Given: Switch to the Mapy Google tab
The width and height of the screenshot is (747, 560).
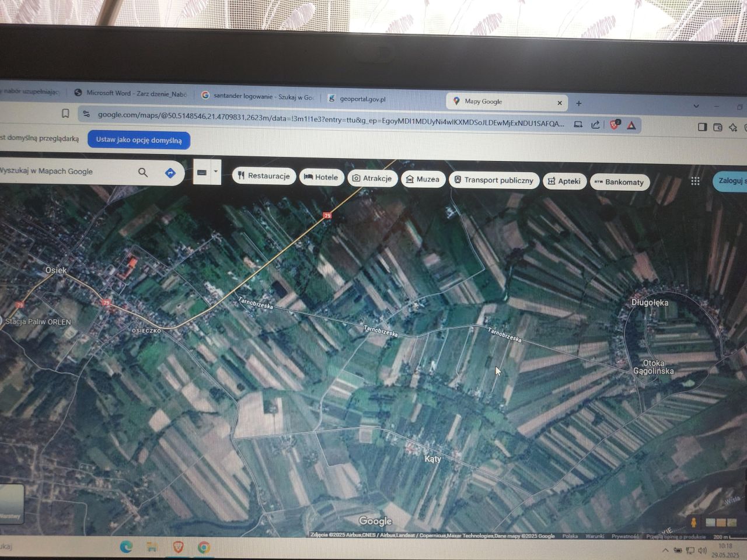Looking at the screenshot, I should [x=485, y=101].
